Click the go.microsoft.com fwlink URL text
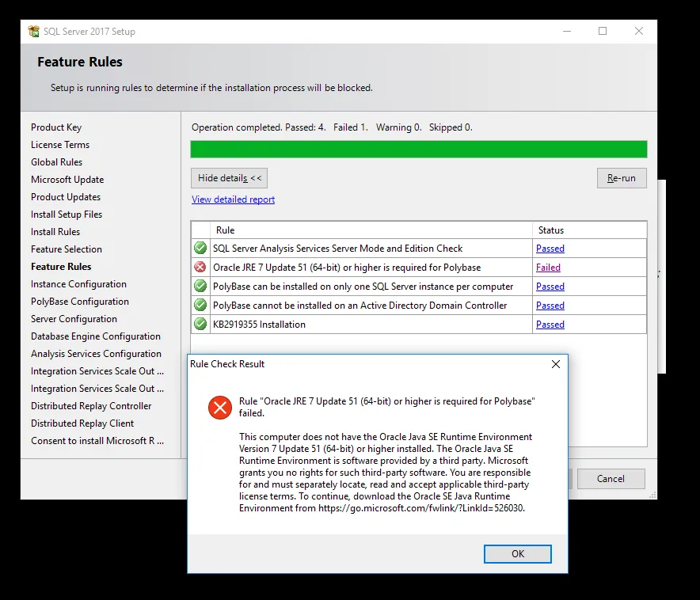 421,508
